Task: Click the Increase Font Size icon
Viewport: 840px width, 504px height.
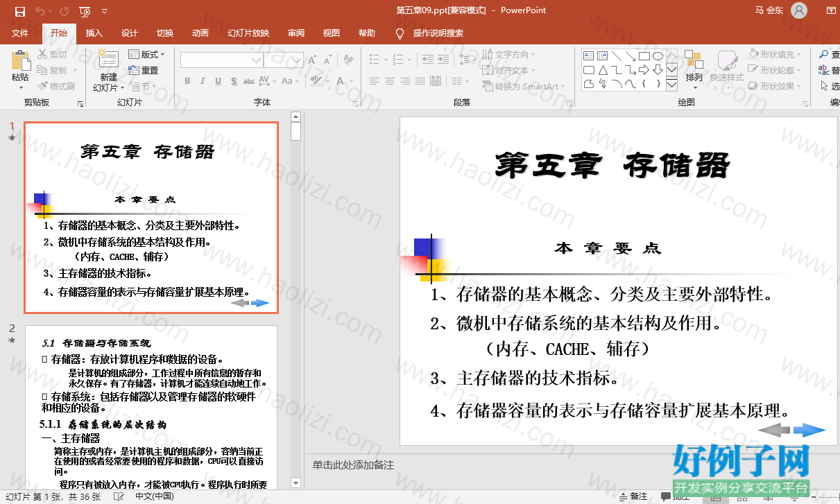Action: click(312, 60)
